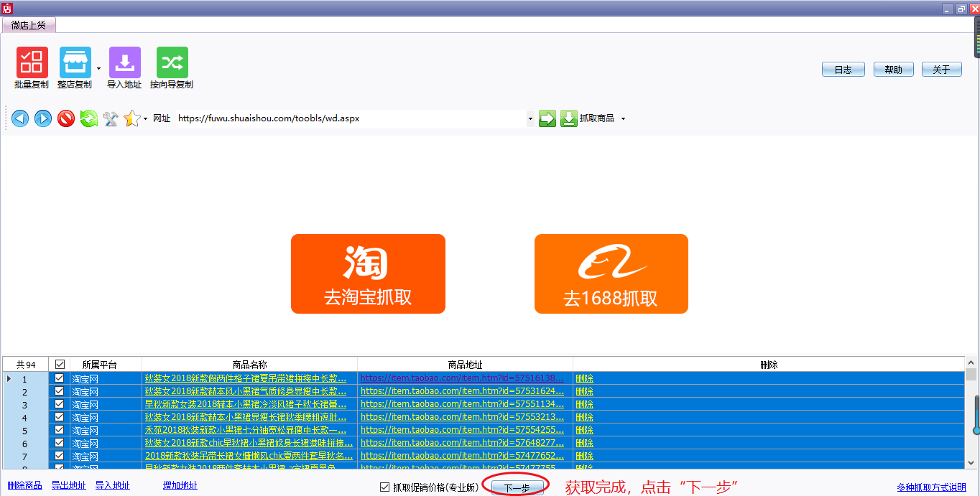Open the 抓取商品 dropdown arrow

[x=623, y=119]
